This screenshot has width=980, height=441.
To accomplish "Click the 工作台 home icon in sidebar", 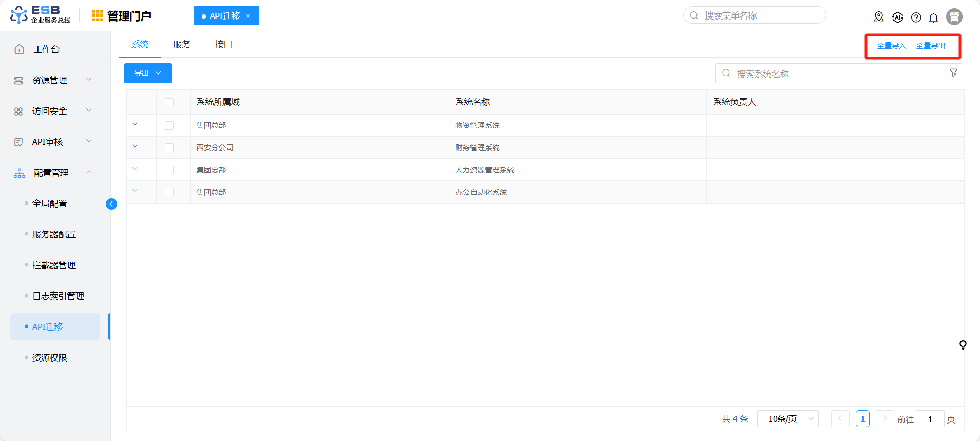I will 20,49.
